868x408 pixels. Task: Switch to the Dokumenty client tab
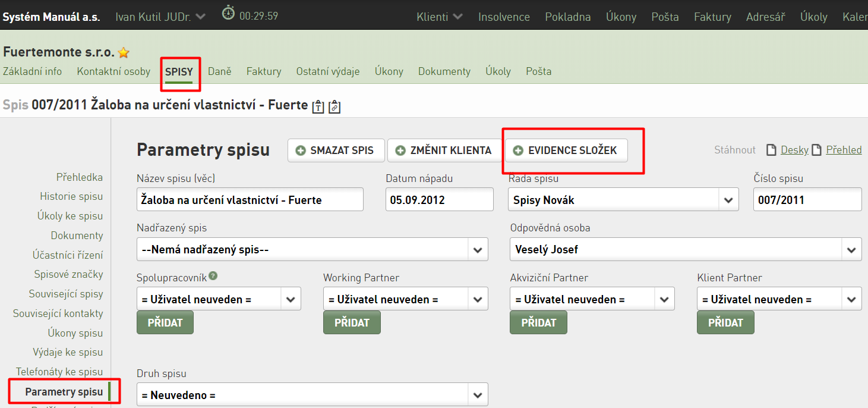coord(444,71)
